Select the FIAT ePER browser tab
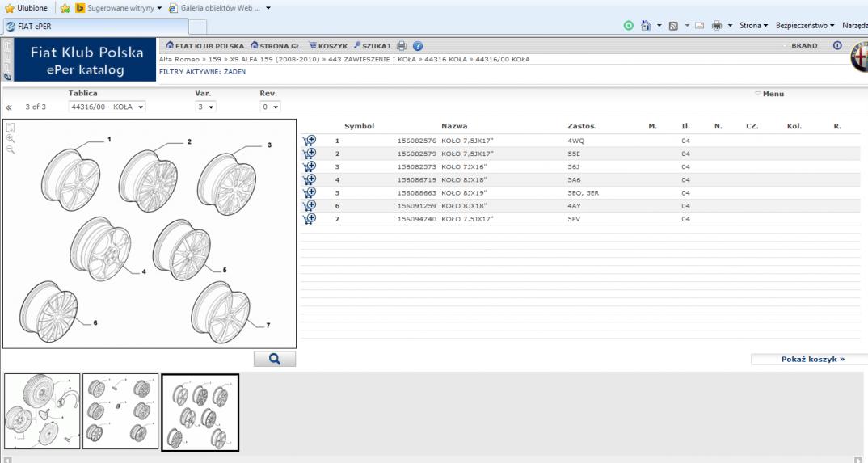The height and width of the screenshot is (463, 868). (95, 26)
